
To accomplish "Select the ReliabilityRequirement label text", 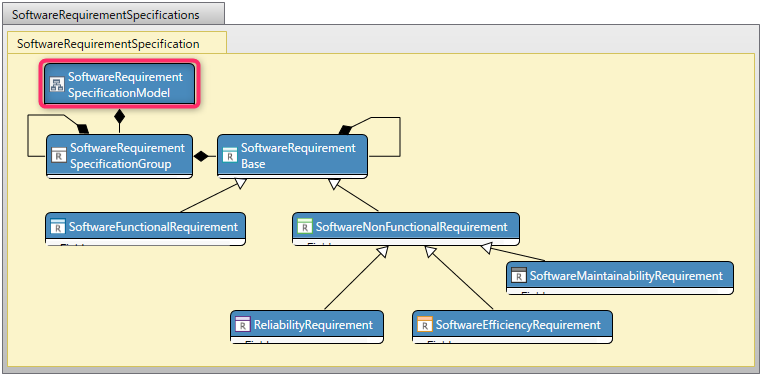I will (x=313, y=325).
